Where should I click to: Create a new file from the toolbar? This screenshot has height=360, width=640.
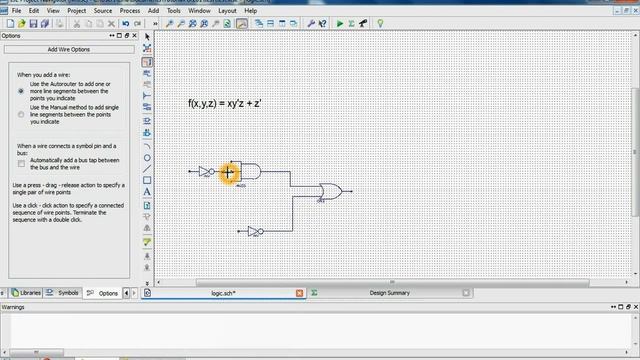10,24
